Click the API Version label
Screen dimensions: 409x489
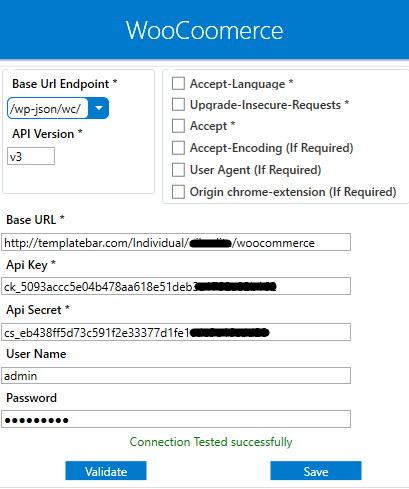click(47, 134)
